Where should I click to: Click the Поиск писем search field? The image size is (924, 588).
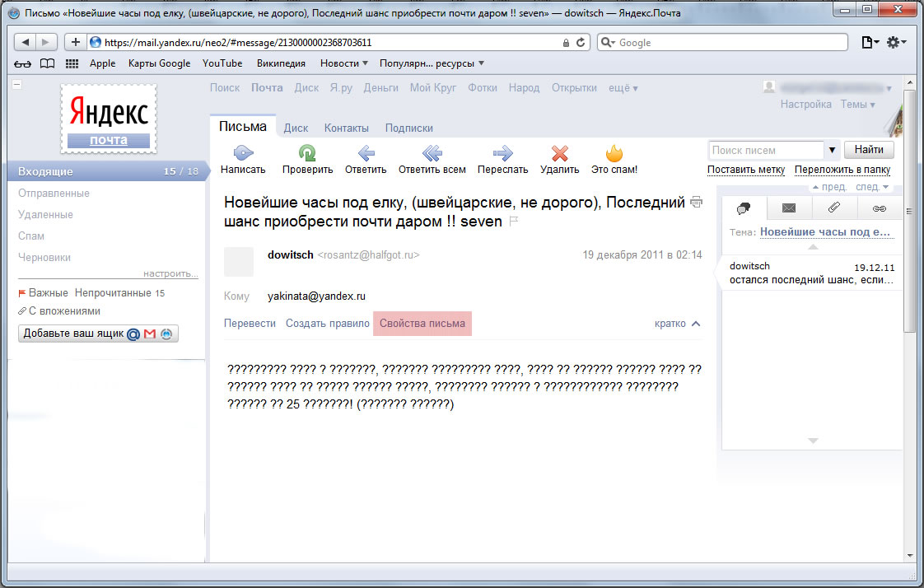765,150
